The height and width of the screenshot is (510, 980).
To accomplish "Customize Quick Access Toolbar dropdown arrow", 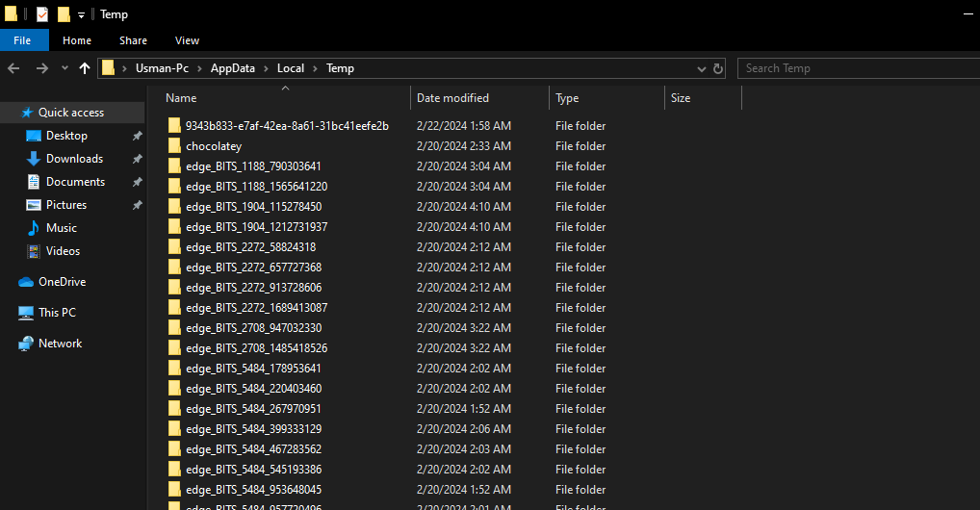I will [81, 14].
